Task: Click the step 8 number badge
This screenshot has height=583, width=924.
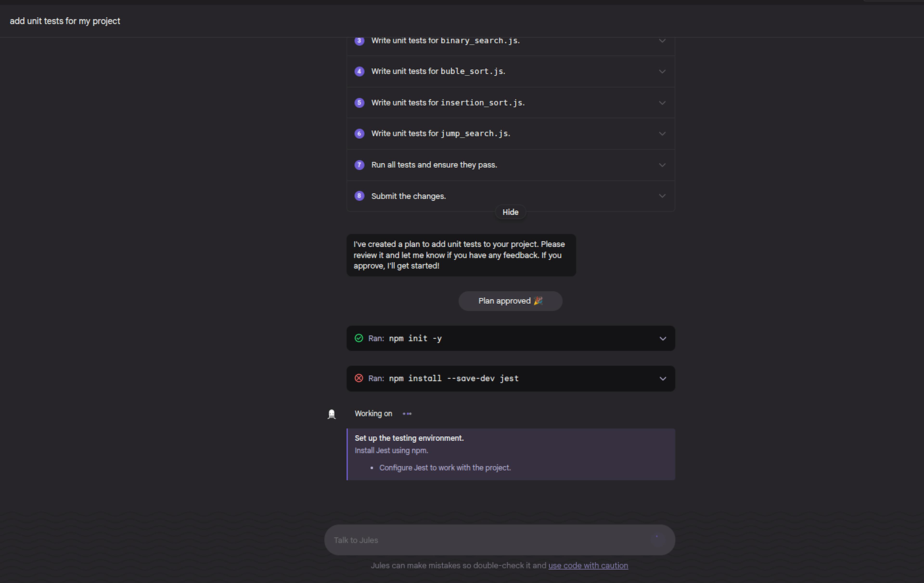Action: click(359, 196)
